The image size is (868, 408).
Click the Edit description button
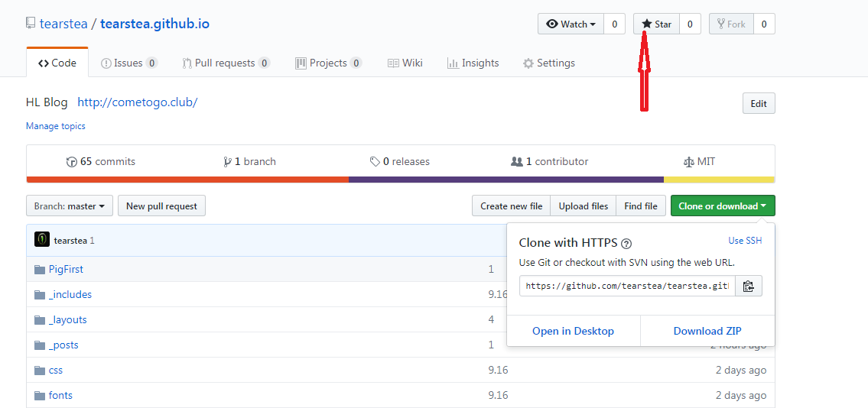click(759, 103)
